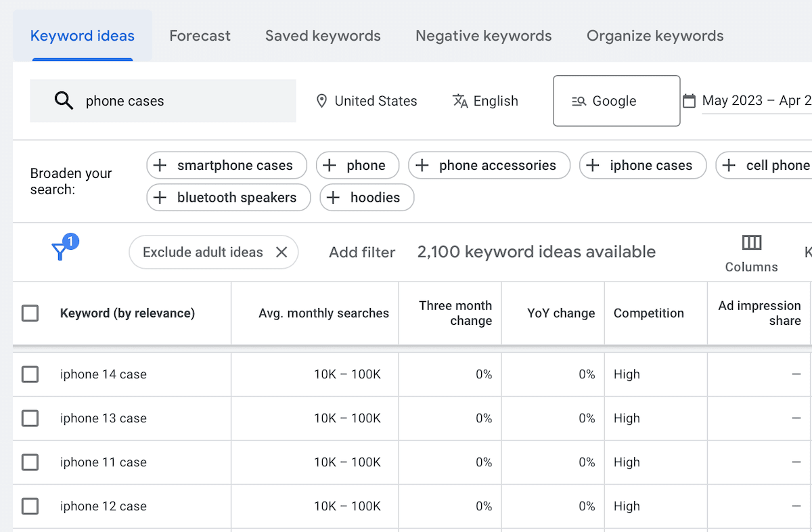
Task: Click YoY 0% in iphone 11 row
Action: 587,462
